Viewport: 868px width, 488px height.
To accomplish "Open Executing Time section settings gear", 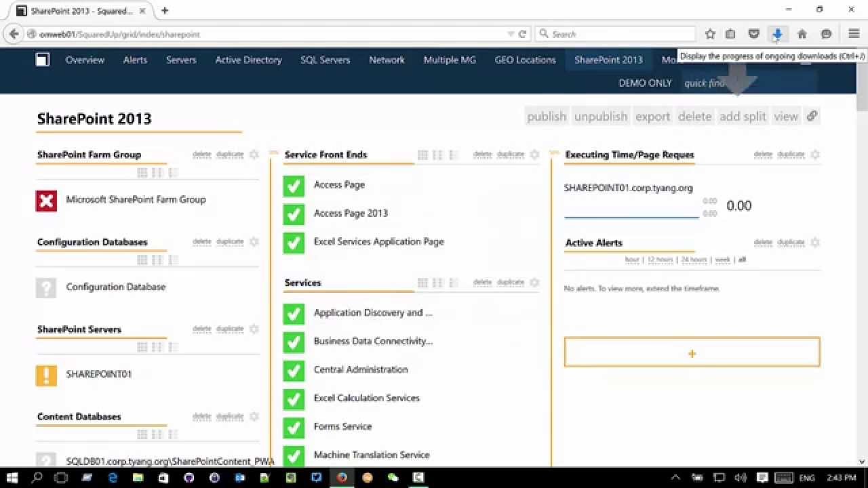I will point(815,155).
